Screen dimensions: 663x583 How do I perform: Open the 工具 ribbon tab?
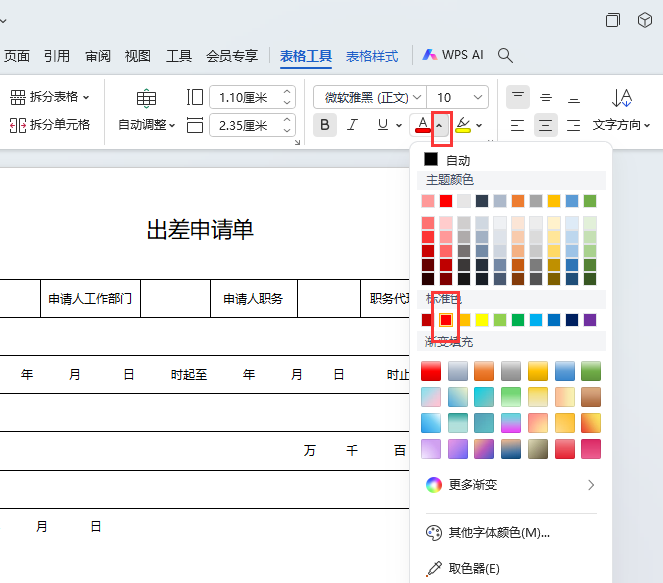click(x=179, y=56)
